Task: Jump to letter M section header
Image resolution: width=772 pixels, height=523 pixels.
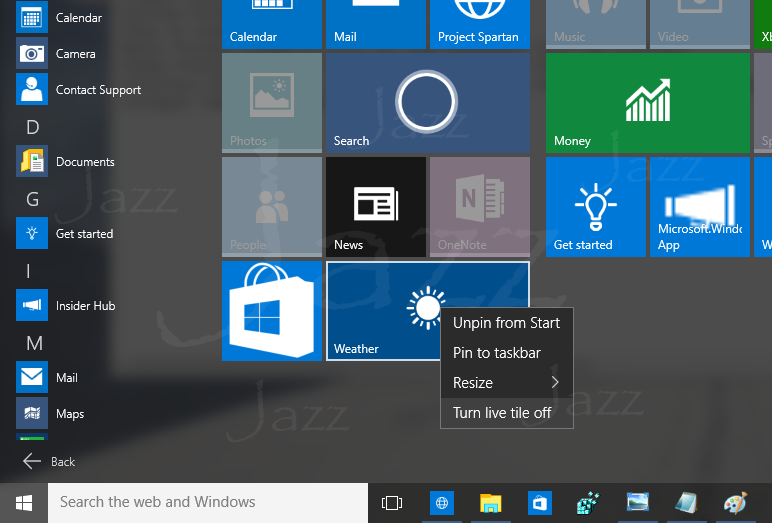Action: pos(34,343)
